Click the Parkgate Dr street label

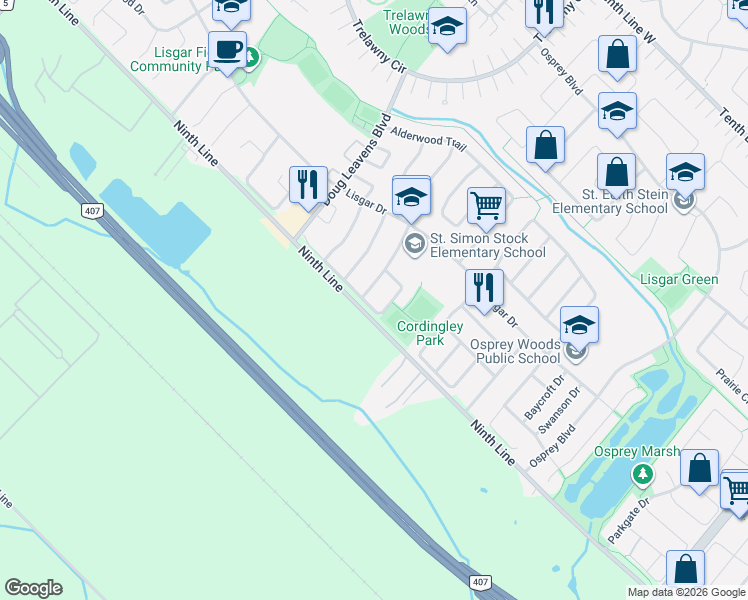629,521
